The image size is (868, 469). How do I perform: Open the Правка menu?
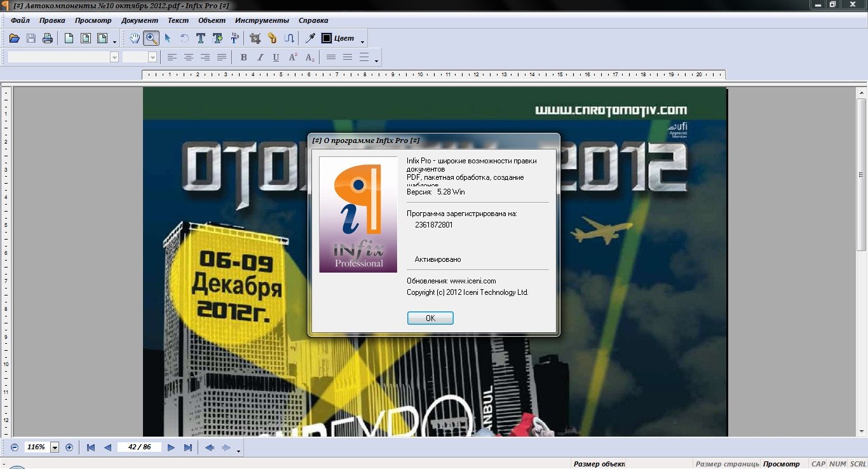(52, 20)
